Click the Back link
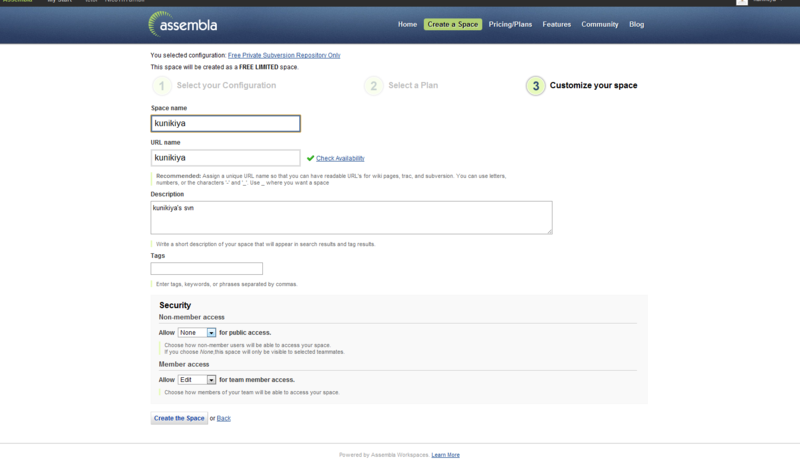This screenshot has width=800, height=465. tap(223, 418)
